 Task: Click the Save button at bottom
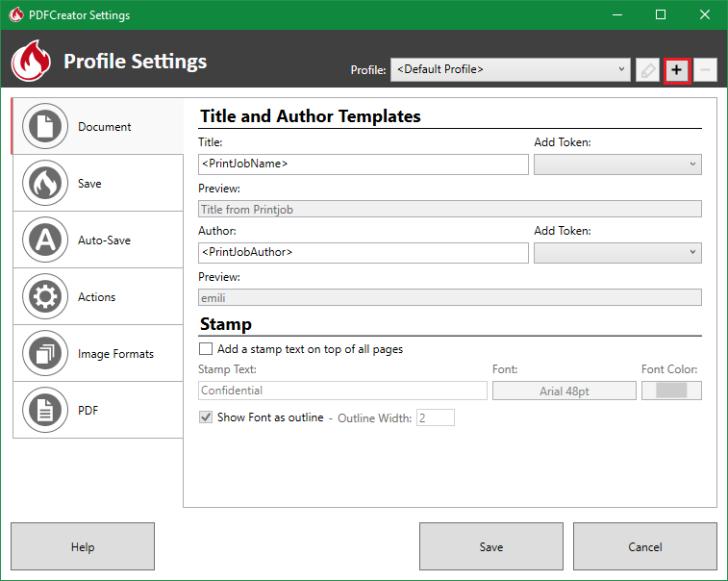[x=491, y=546]
